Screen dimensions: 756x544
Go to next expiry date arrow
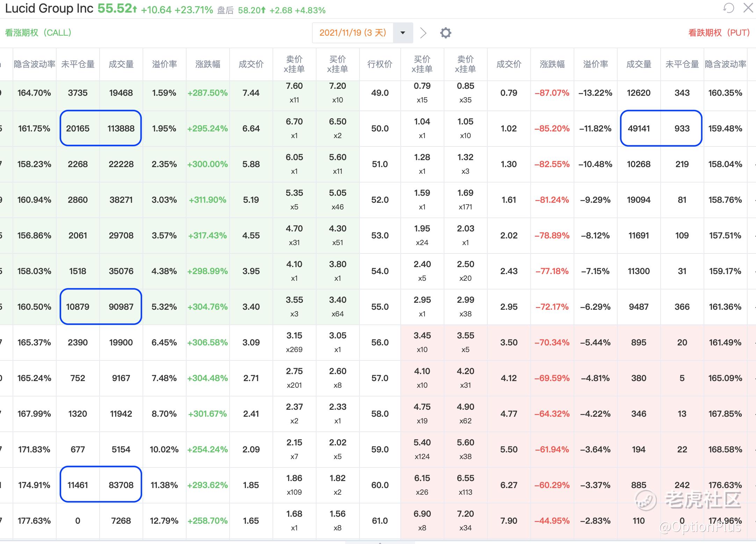pos(423,33)
